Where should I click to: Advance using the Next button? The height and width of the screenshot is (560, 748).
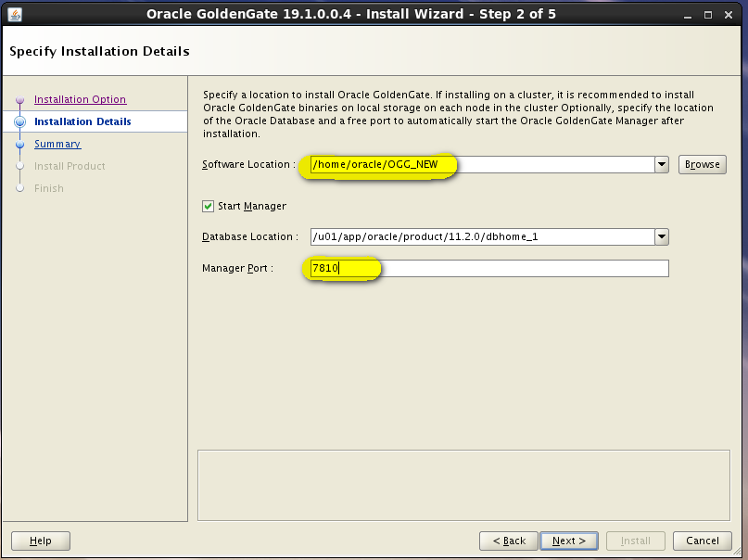[x=568, y=541]
